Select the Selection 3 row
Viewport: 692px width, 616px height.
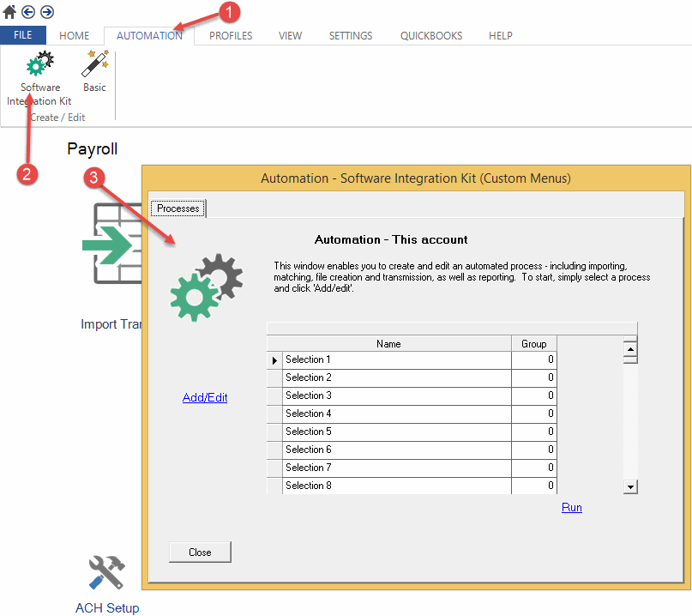click(396, 396)
